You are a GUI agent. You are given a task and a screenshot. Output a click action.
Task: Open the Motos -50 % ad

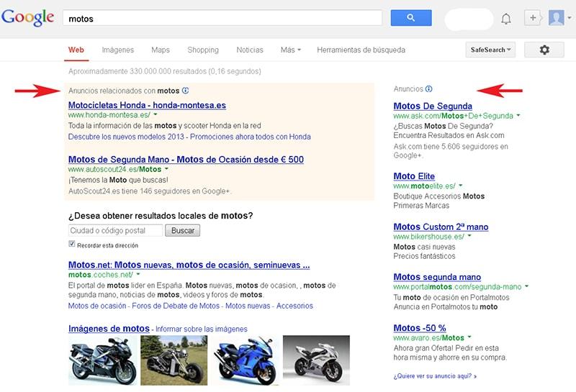pos(420,328)
